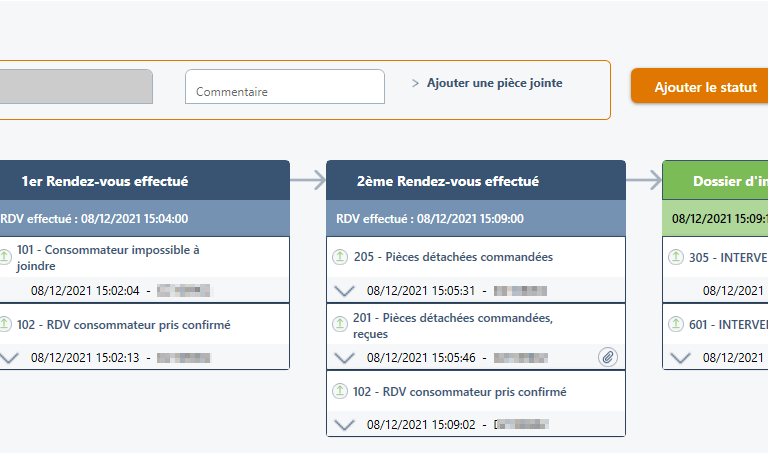Click Ajouter une pièce jointe link

coord(494,83)
